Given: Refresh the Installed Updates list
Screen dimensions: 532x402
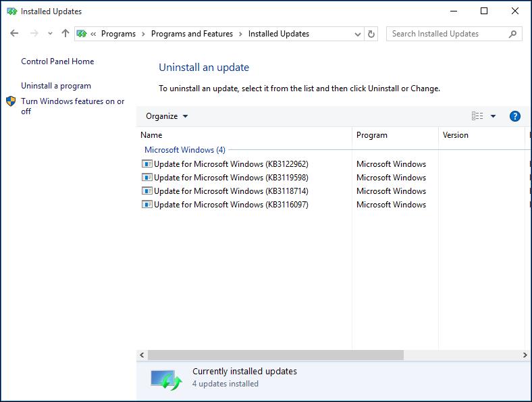Looking at the screenshot, I should [x=371, y=34].
